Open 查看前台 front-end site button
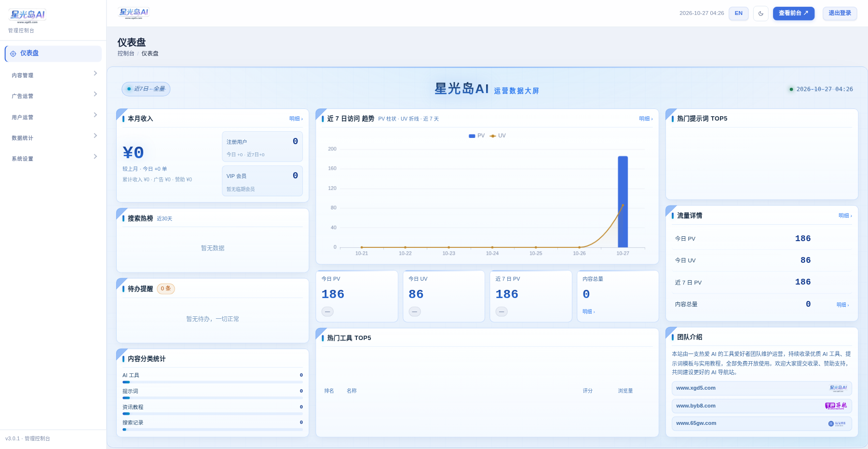868x449 pixels. (793, 14)
